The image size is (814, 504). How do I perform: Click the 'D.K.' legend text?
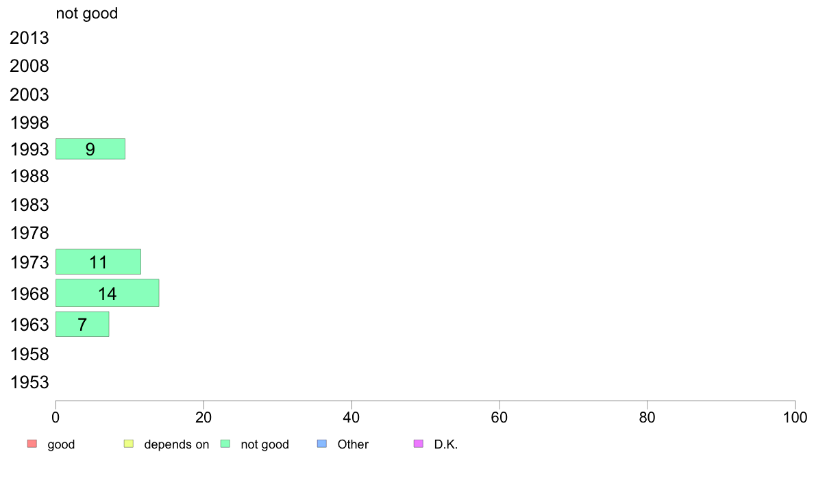[446, 444]
